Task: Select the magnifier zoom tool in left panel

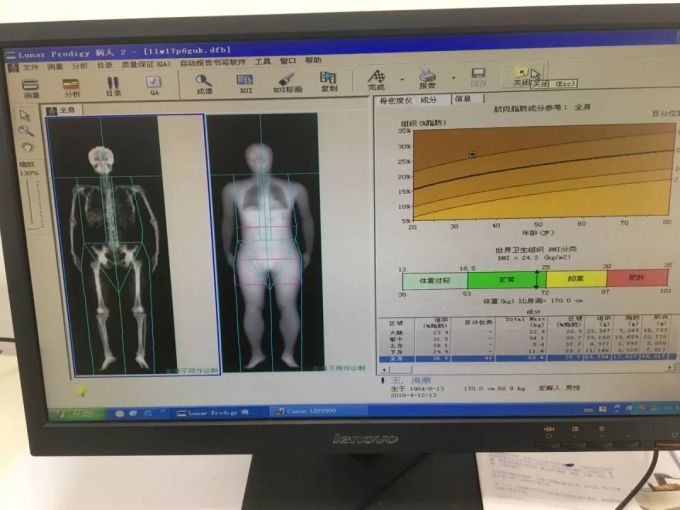Action: pyautogui.click(x=26, y=131)
